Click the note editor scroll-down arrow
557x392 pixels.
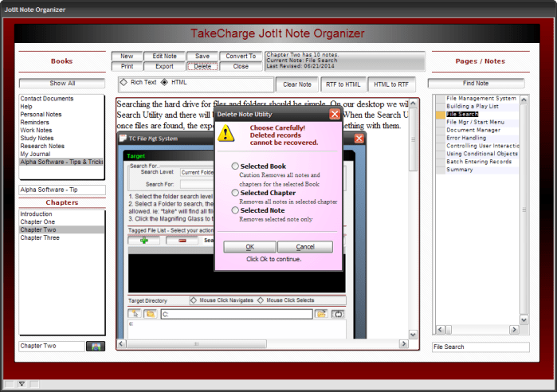pyautogui.click(x=413, y=335)
